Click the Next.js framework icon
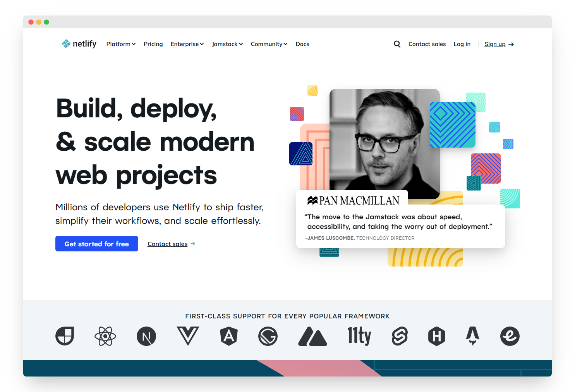The height and width of the screenshot is (392, 575). pyautogui.click(x=146, y=336)
